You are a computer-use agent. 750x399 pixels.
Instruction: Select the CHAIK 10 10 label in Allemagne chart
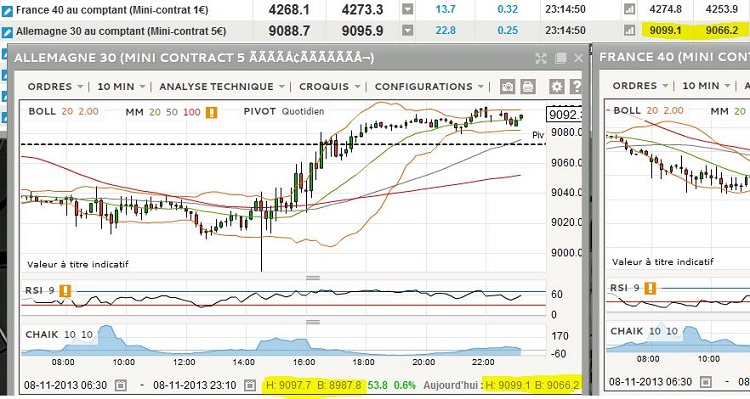[59, 334]
